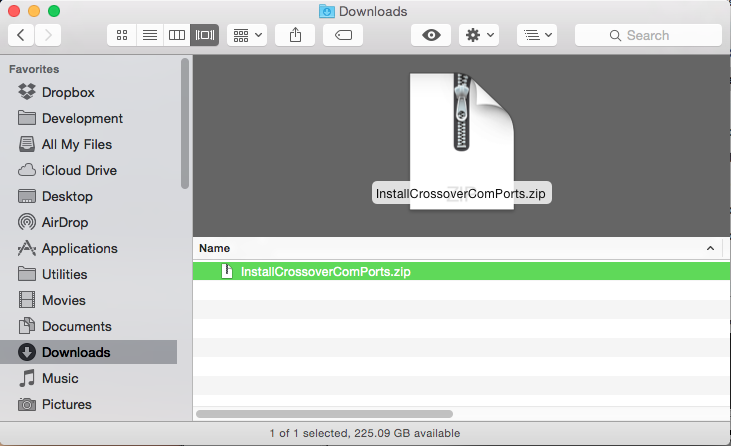The height and width of the screenshot is (446, 731).
Task: Open the Action gear menu
Action: (x=479, y=35)
